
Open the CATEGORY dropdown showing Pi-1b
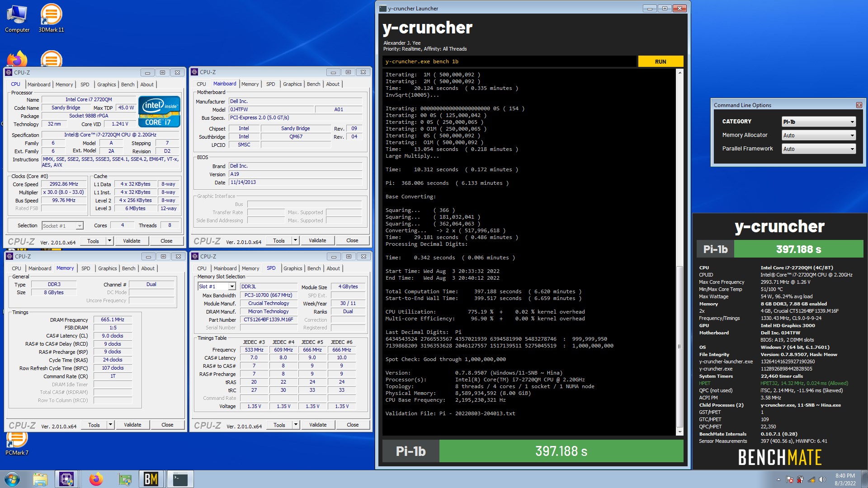819,122
